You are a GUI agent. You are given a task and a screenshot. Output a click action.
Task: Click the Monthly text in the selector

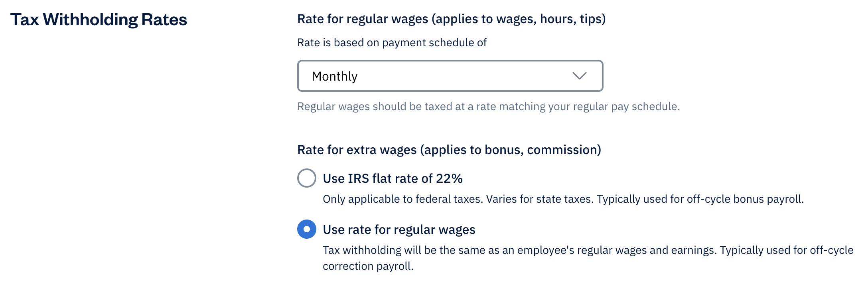334,75
